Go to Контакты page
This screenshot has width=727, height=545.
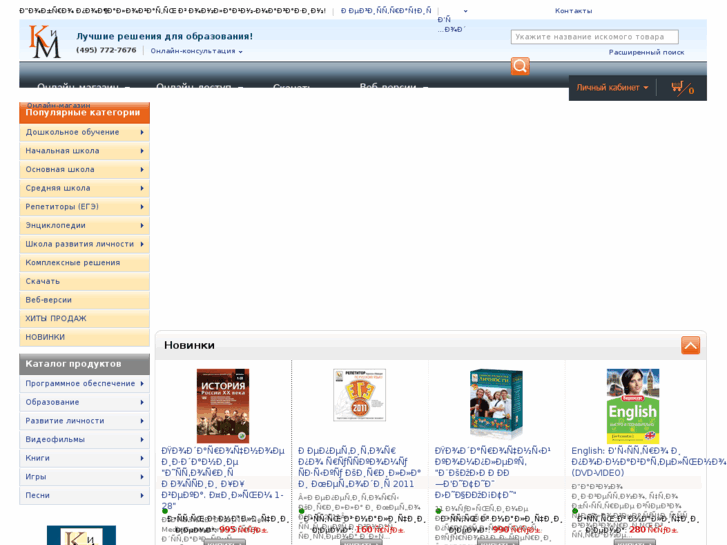573,11
